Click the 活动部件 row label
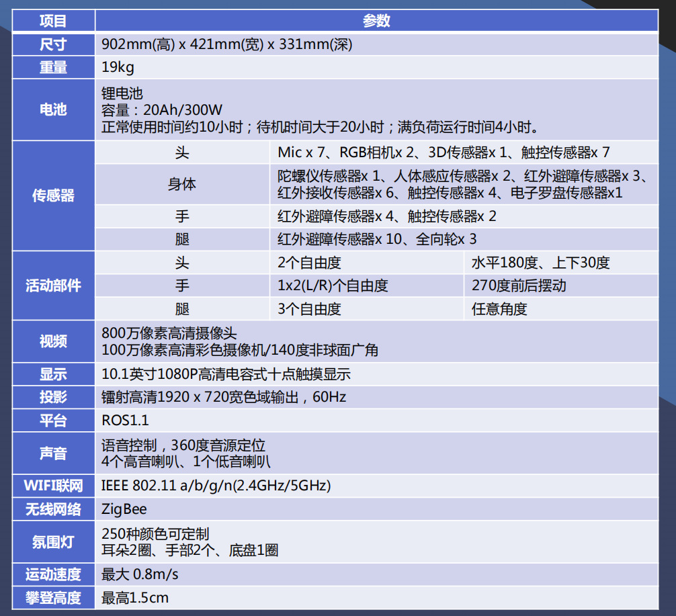 coord(54,285)
